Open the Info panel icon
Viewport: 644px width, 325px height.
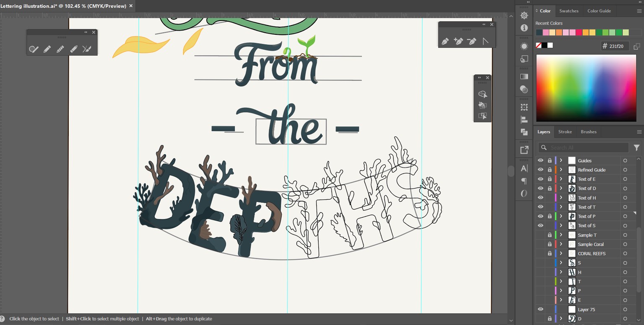click(x=524, y=28)
